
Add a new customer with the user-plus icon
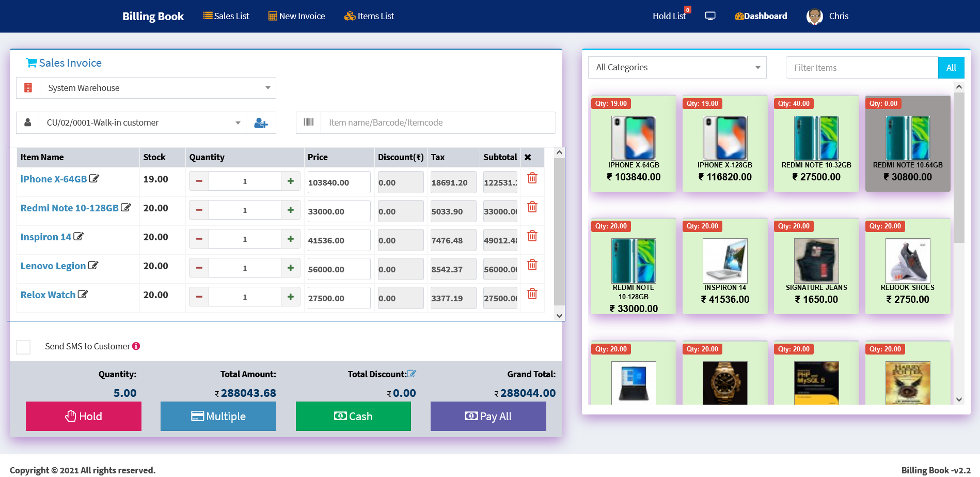[x=261, y=123]
